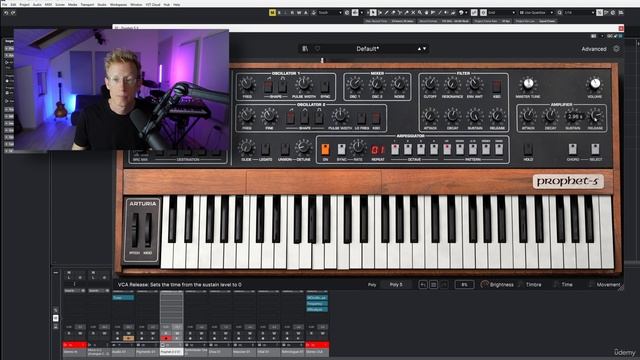Viewport: 640px width, 360px height.
Task: Click the Mod wheel beside the keyboard
Action: (x=148, y=230)
